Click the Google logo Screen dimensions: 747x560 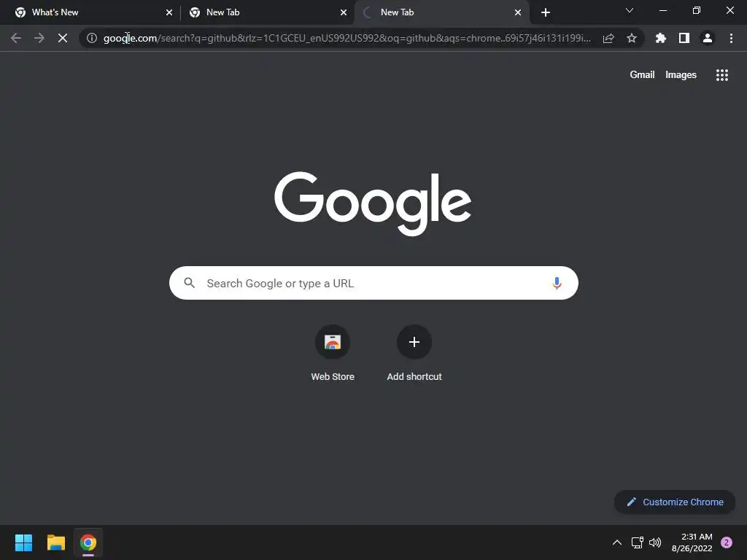373,203
